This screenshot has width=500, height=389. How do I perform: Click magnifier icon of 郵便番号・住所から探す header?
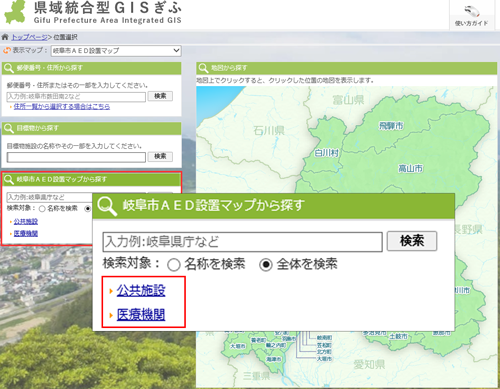9,68
